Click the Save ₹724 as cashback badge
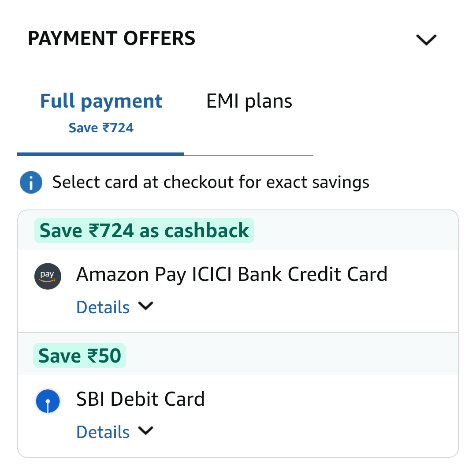This screenshot has height=464, width=476. [144, 230]
